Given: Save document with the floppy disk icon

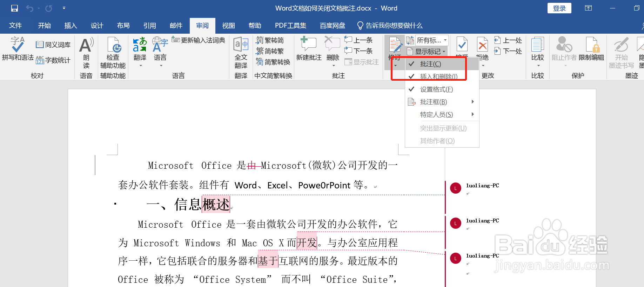Looking at the screenshot, I should (x=14, y=8).
